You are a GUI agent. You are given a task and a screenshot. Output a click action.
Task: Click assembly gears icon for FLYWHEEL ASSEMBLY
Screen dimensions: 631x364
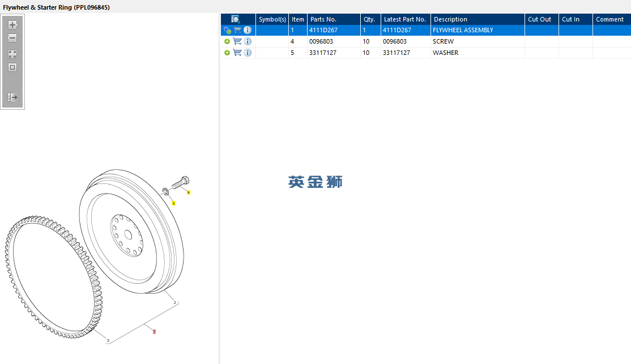pos(227,30)
